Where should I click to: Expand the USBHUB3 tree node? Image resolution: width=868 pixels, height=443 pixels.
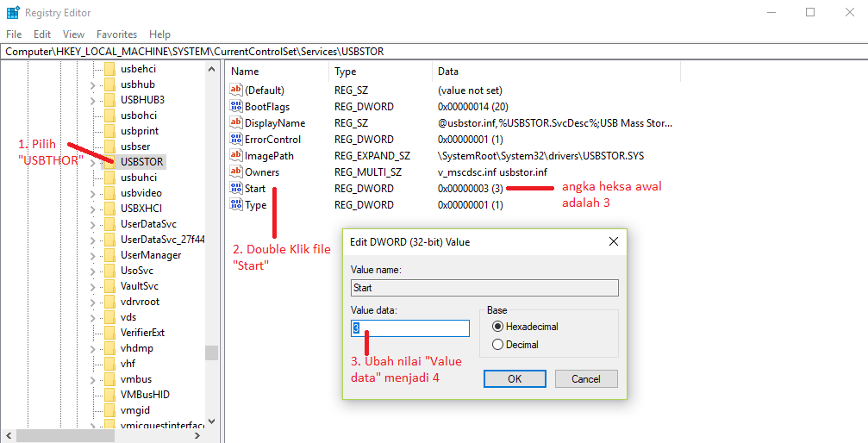point(92,100)
